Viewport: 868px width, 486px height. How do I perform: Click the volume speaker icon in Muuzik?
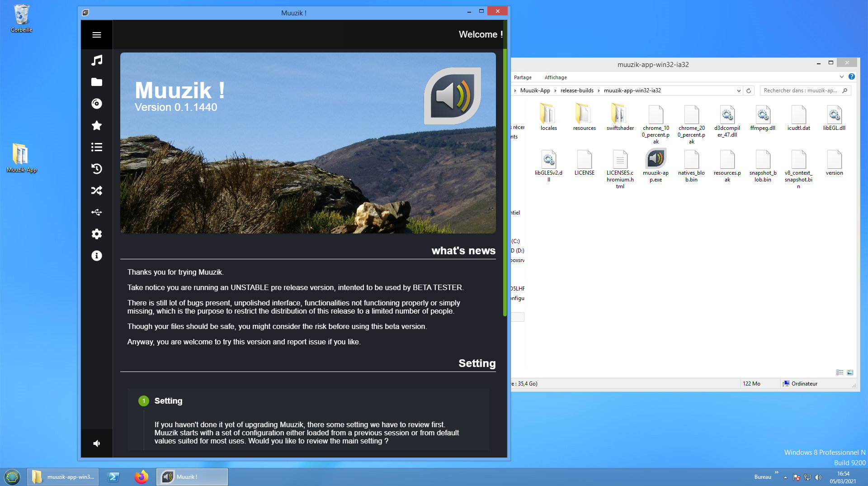point(96,443)
